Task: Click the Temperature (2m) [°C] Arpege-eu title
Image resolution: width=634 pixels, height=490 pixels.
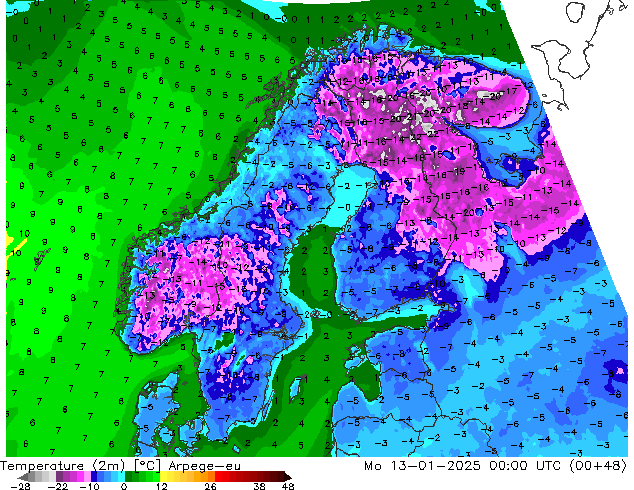Action: pyautogui.click(x=120, y=466)
